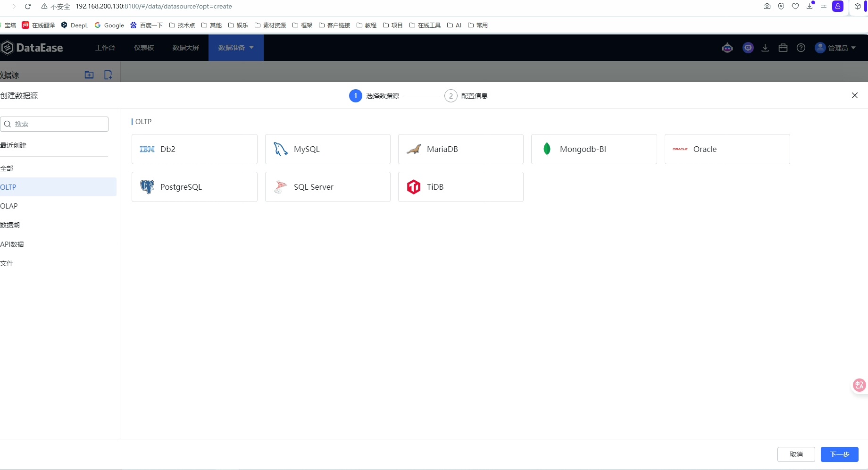
Task: Open the 框架 bookmark folder
Action: click(x=302, y=25)
